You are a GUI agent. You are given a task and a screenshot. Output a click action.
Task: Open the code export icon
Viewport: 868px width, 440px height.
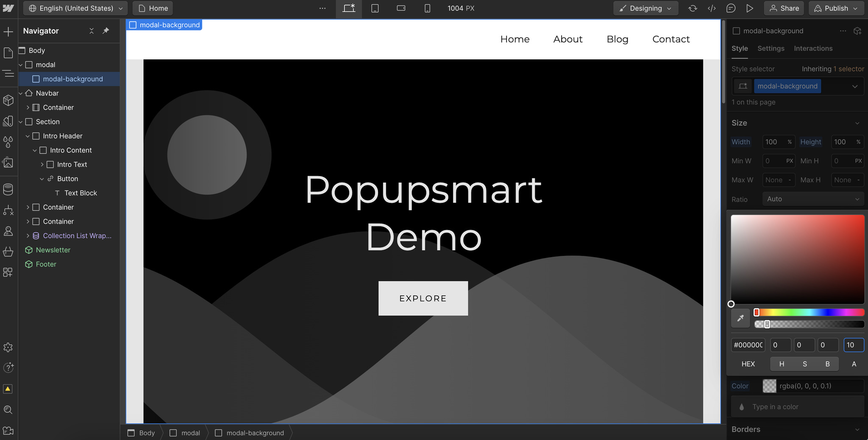pyautogui.click(x=712, y=8)
